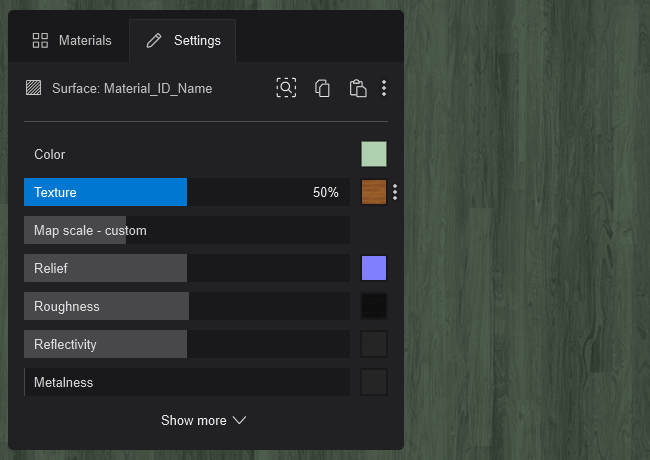The height and width of the screenshot is (460, 650).
Task: Click the Metalness slider bar
Action: (x=187, y=382)
